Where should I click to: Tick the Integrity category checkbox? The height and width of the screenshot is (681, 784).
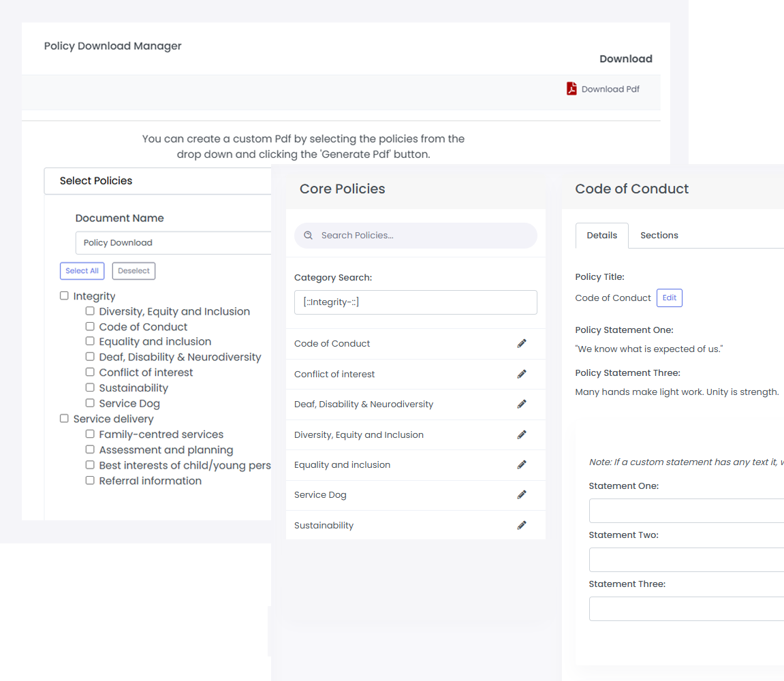coord(64,296)
